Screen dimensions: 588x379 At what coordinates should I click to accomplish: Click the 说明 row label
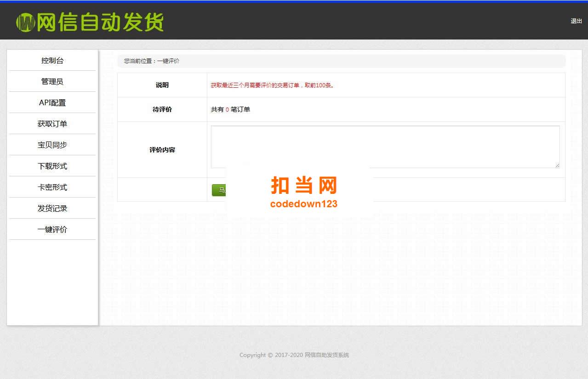click(x=162, y=85)
